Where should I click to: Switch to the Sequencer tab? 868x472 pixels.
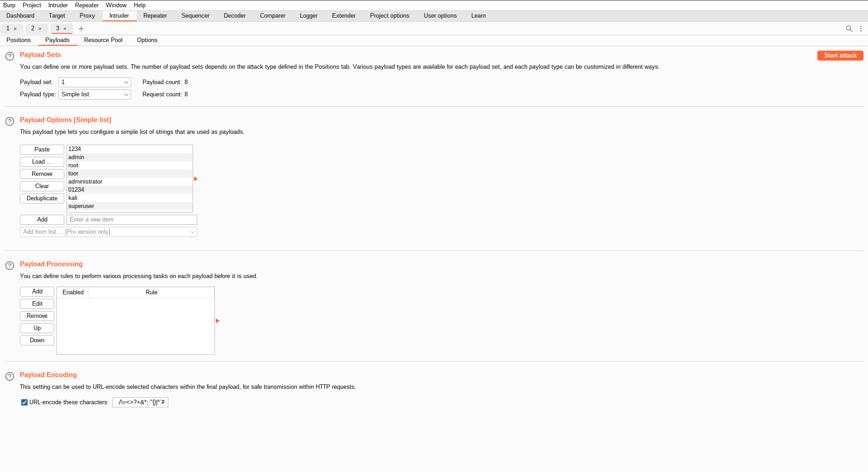(x=195, y=16)
